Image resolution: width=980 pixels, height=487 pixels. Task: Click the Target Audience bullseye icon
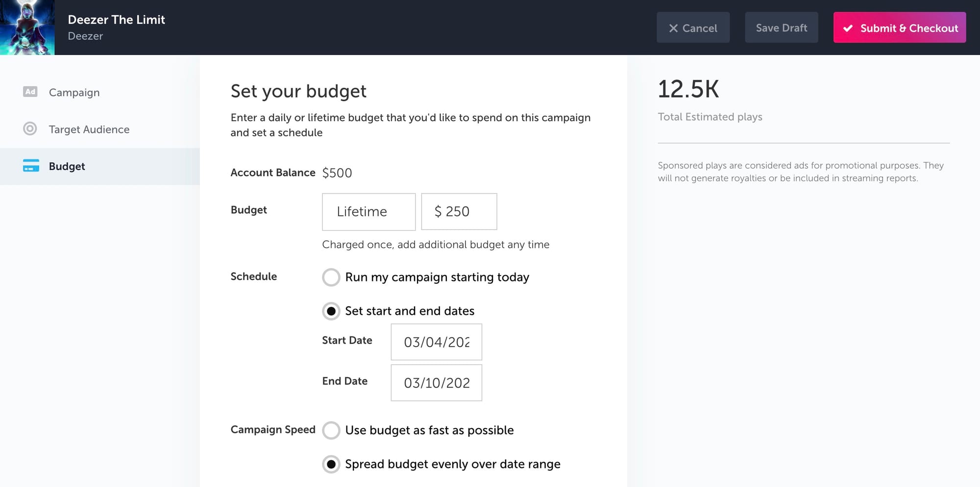30,129
